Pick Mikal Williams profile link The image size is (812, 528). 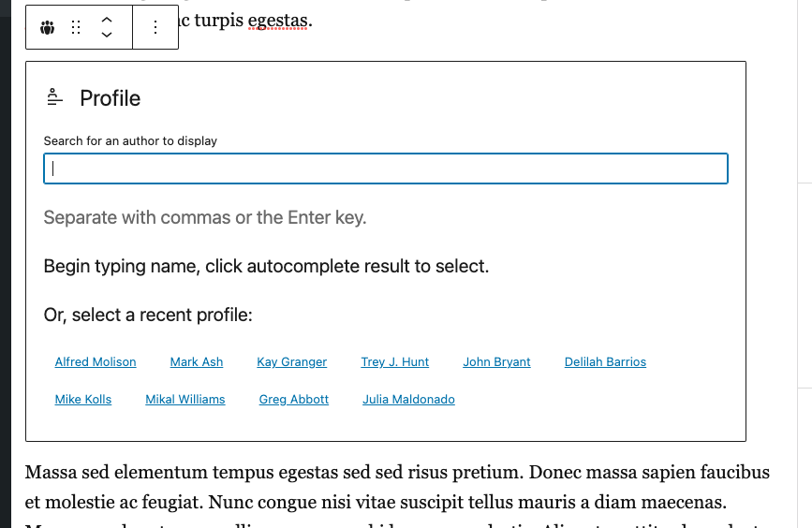(x=185, y=399)
